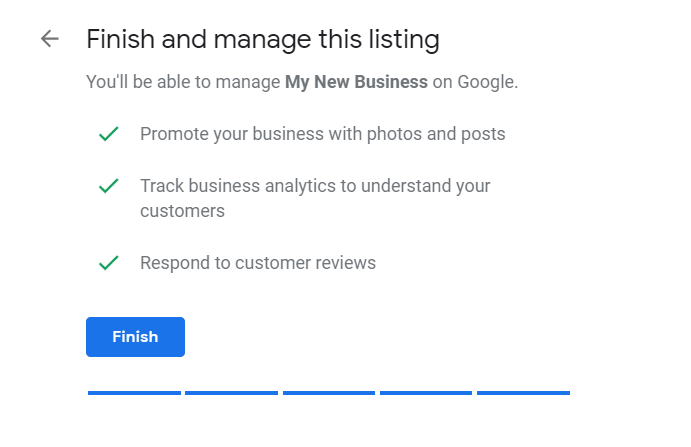Select the third progress bar segment

point(329,393)
